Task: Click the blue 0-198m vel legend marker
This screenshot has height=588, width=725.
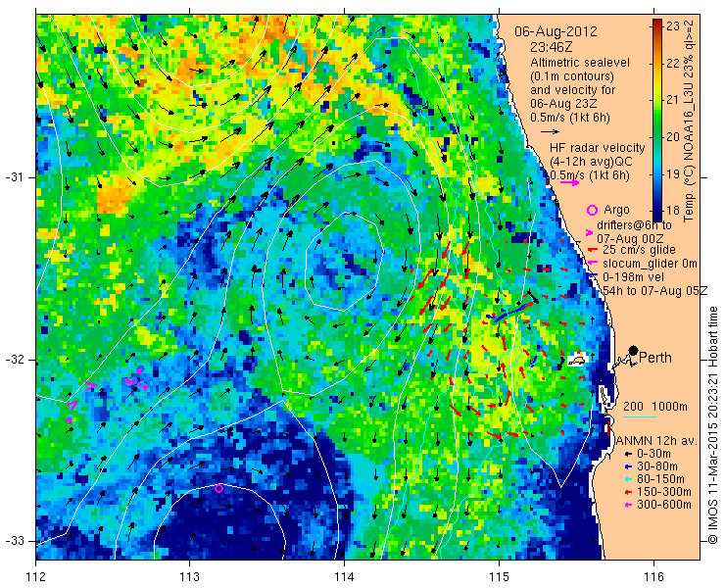Action: [593, 276]
